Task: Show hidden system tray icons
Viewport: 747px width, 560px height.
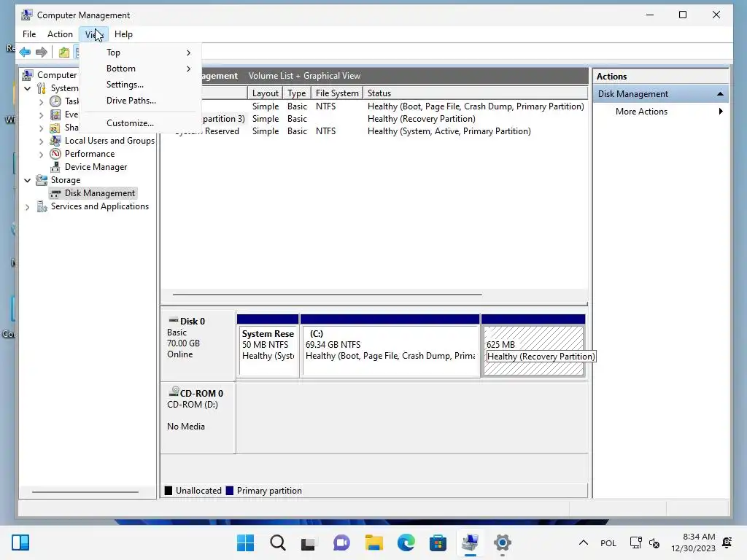Action: [583, 542]
